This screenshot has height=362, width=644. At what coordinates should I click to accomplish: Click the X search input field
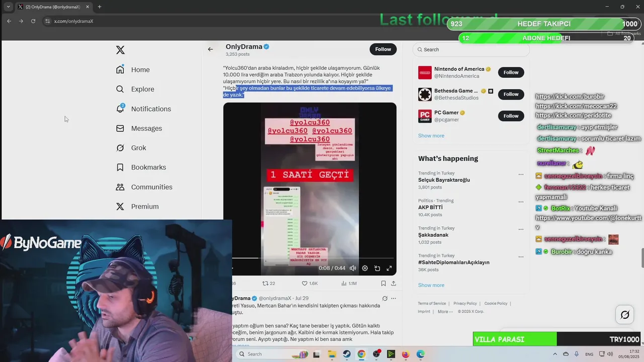471,49
